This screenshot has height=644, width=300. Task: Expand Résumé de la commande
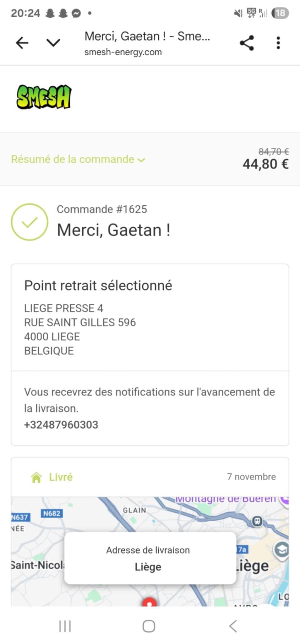pos(78,159)
